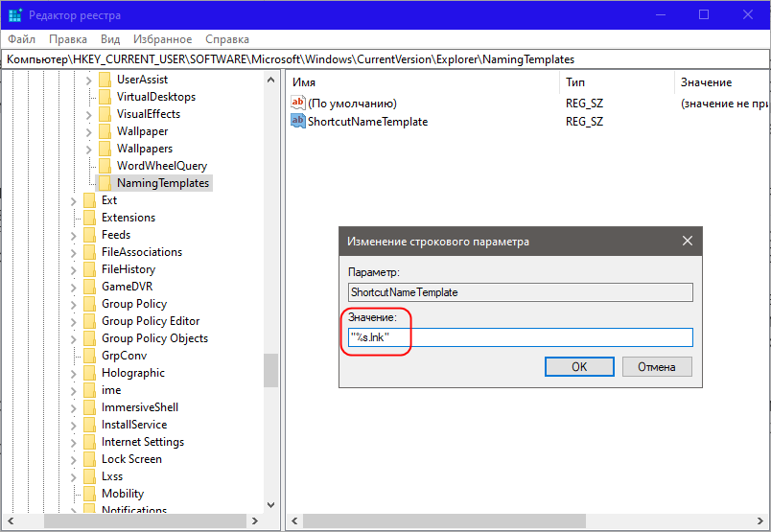Image resolution: width=771 pixels, height=532 pixels.
Task: Expand the Group Policy Editor key
Action: 73,322
